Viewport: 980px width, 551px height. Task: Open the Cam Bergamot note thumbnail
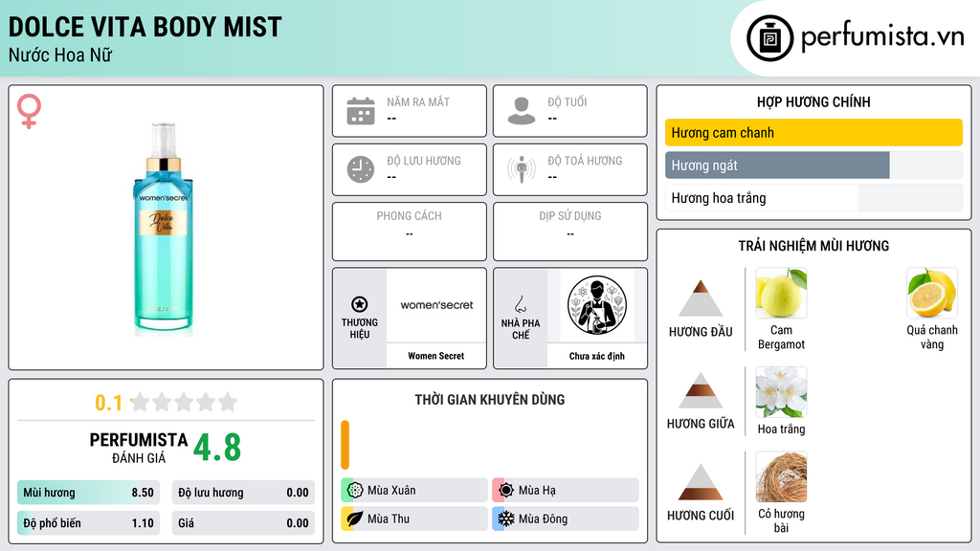coord(781,293)
